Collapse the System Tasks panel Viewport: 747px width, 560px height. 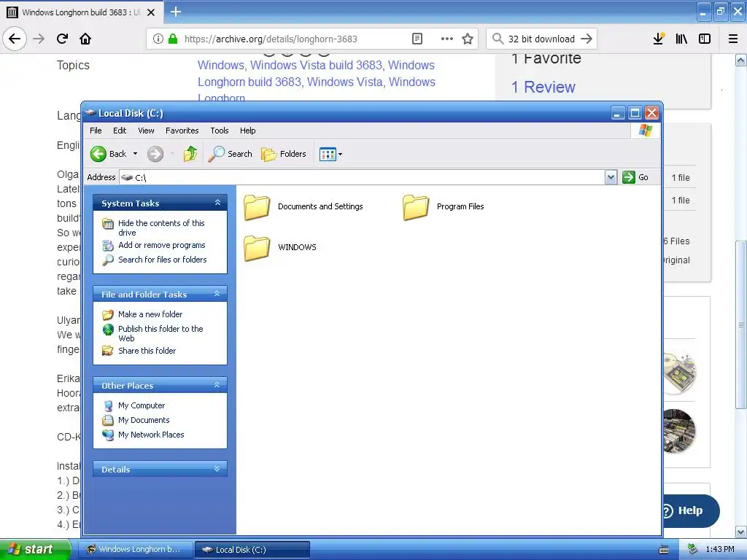[x=217, y=203]
